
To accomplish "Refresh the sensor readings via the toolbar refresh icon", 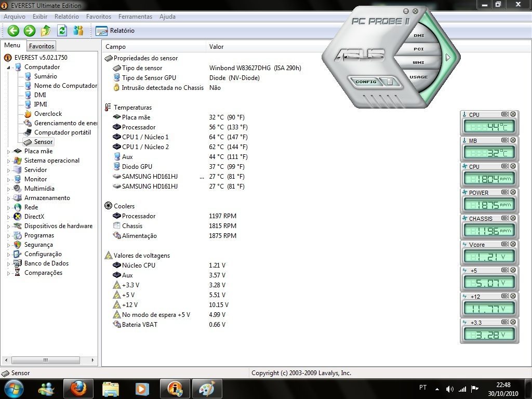I will pyautogui.click(x=62, y=31).
